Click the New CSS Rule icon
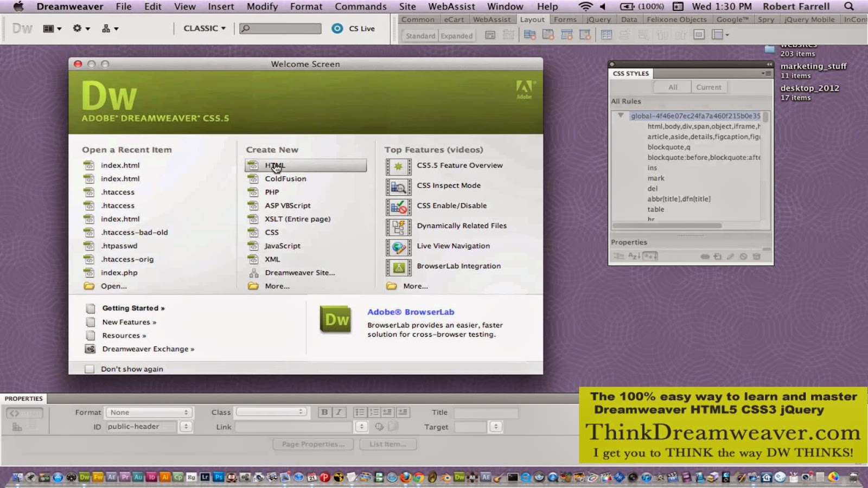The width and height of the screenshot is (868, 488). (x=718, y=256)
